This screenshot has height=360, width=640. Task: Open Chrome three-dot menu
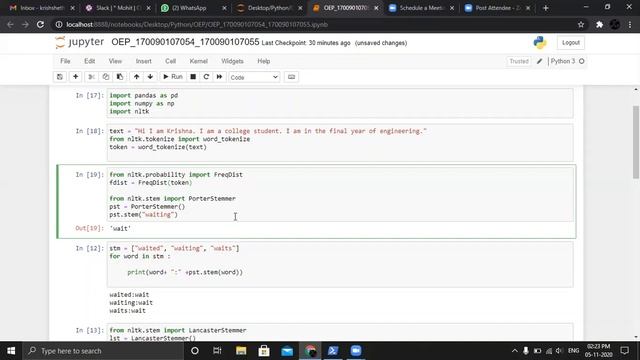click(630, 24)
